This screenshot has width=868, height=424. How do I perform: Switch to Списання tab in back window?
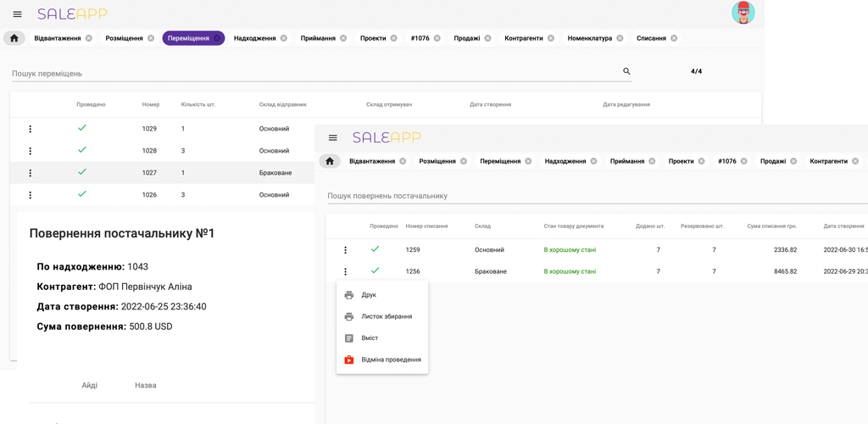click(651, 38)
